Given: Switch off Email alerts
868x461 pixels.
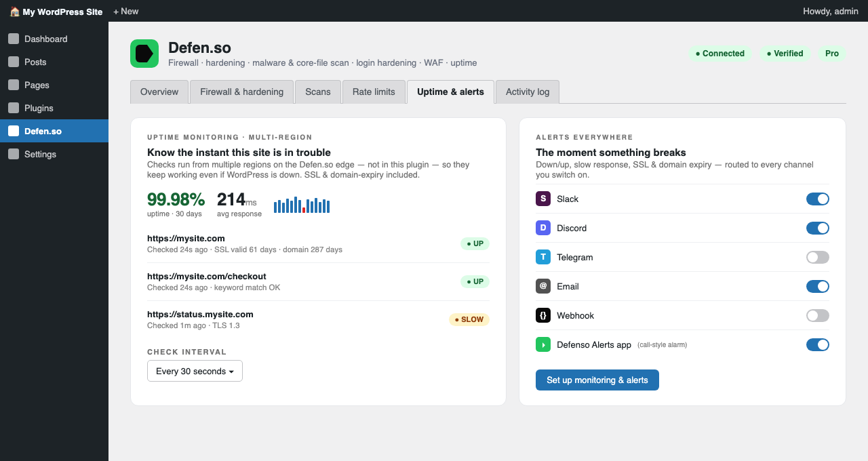Looking at the screenshot, I should point(818,286).
